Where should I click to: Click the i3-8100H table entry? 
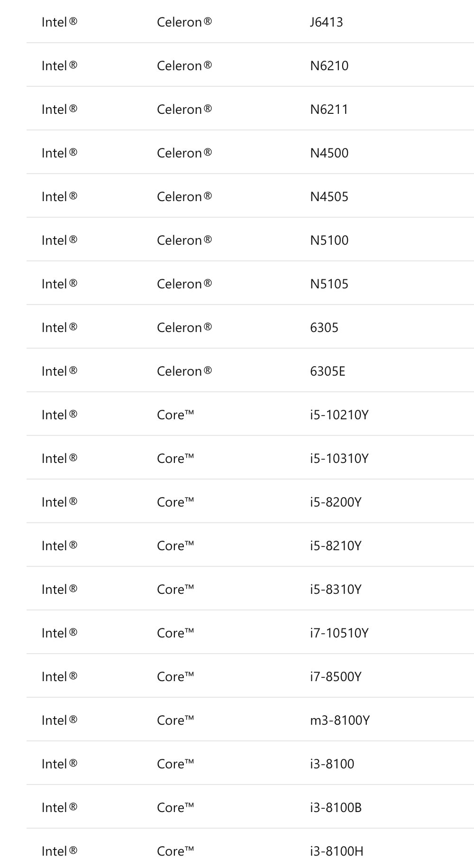coord(337,851)
